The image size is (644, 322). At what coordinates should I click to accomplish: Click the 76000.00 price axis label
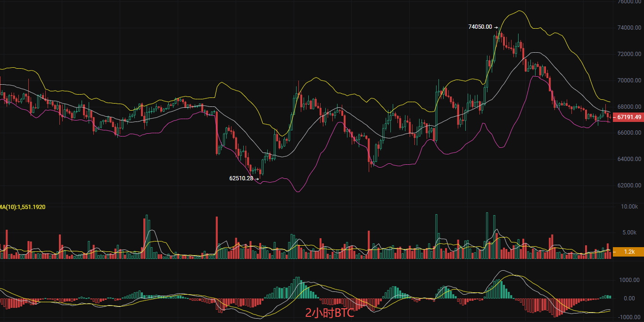pyautogui.click(x=629, y=2)
